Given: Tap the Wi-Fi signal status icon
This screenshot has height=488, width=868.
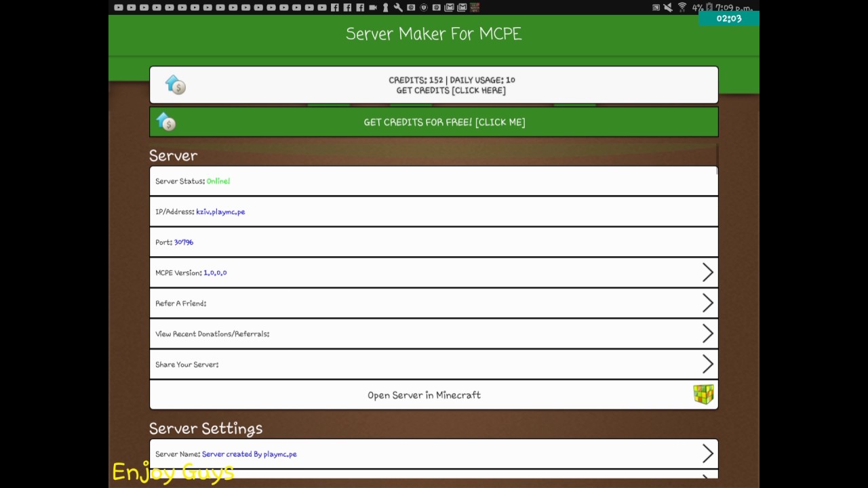Looking at the screenshot, I should click(682, 7).
